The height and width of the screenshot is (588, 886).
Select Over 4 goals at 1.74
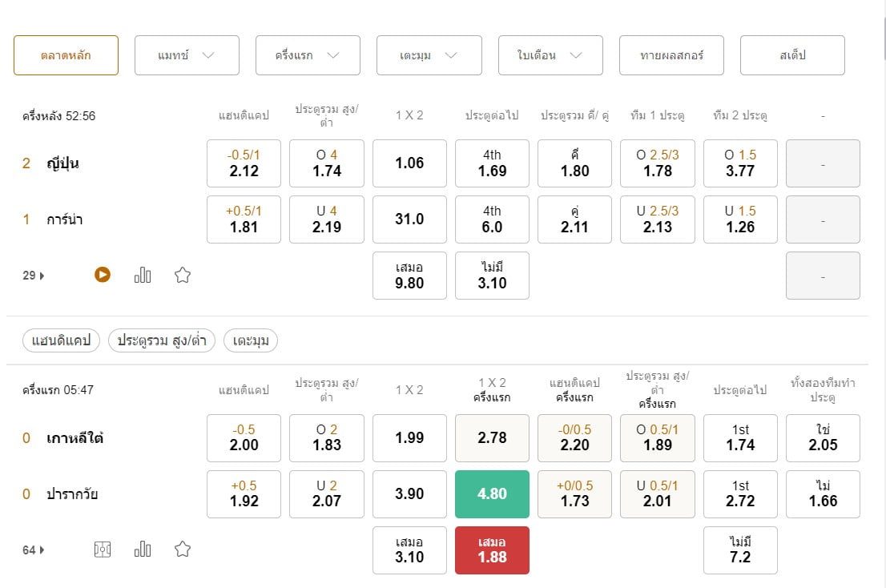pyautogui.click(x=327, y=163)
